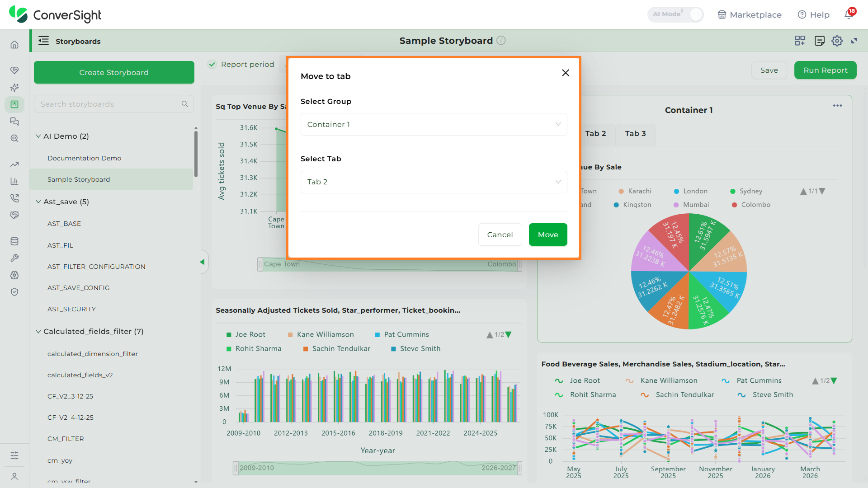The width and height of the screenshot is (868, 488).
Task: Click the 2009-2010 range slider handle
Action: [x=236, y=468]
